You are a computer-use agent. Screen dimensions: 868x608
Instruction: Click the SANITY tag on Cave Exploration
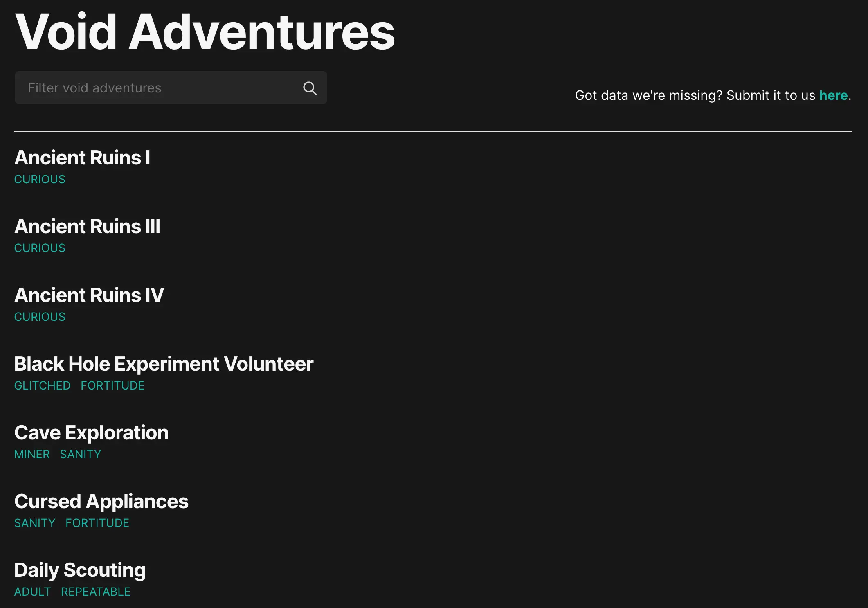click(x=81, y=454)
